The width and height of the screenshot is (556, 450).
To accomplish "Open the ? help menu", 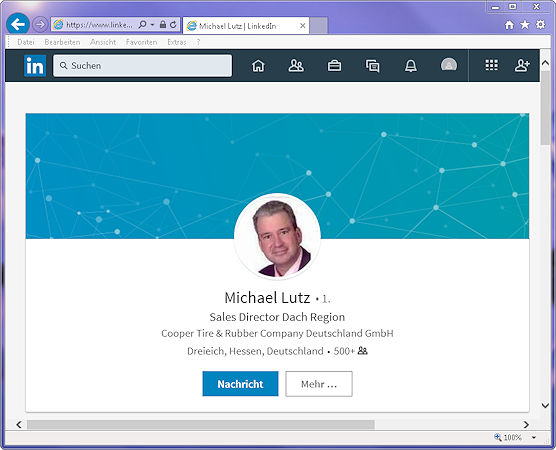I will pos(198,42).
